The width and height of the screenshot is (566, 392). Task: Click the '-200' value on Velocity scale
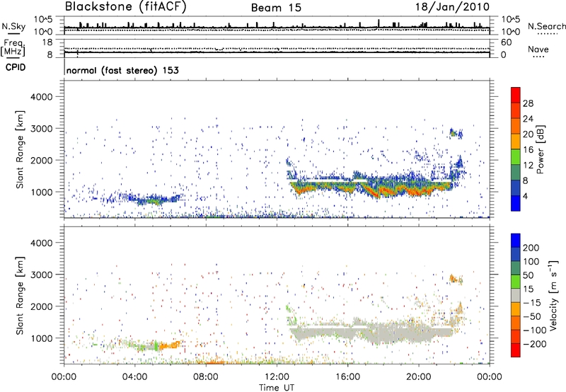(535, 344)
